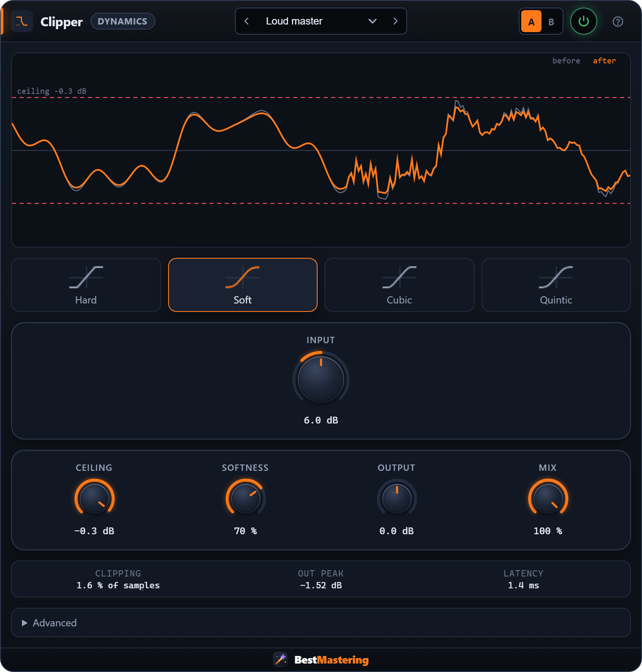Open the help question mark icon
642x672 pixels.
tap(618, 22)
